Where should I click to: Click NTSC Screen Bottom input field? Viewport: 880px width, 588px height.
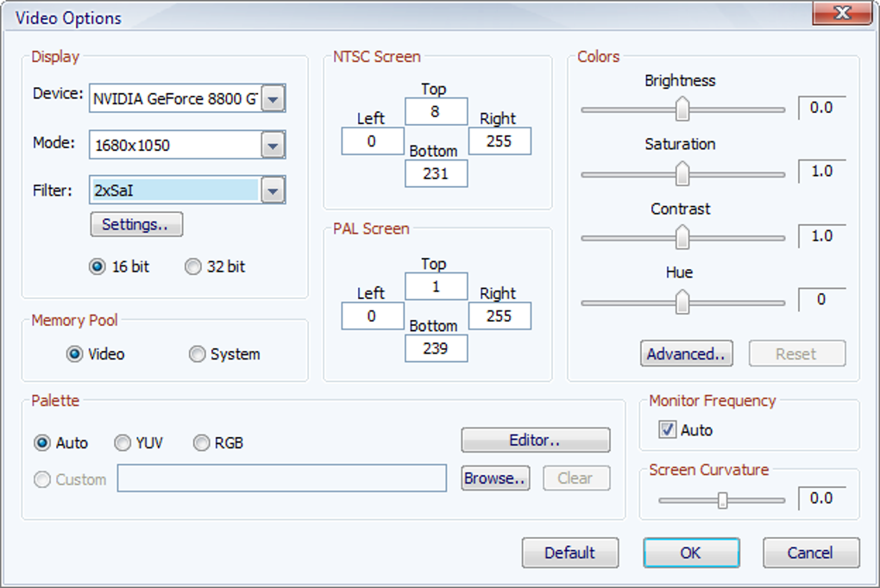436,174
